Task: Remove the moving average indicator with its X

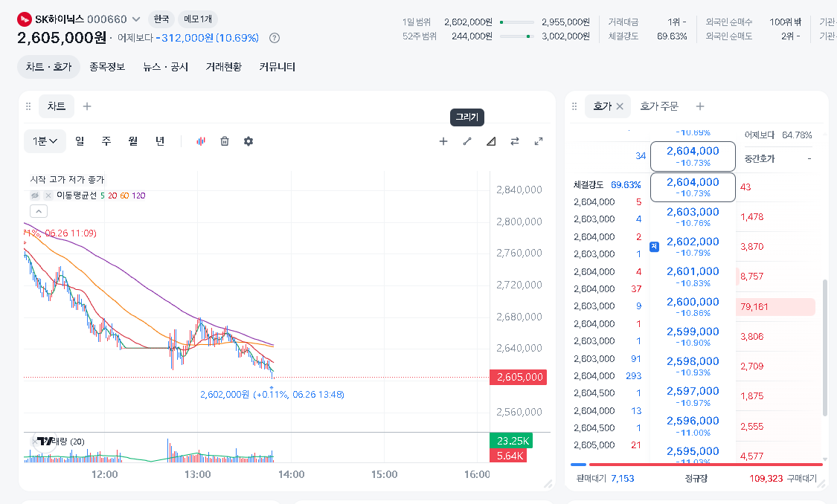Action: pos(48,196)
